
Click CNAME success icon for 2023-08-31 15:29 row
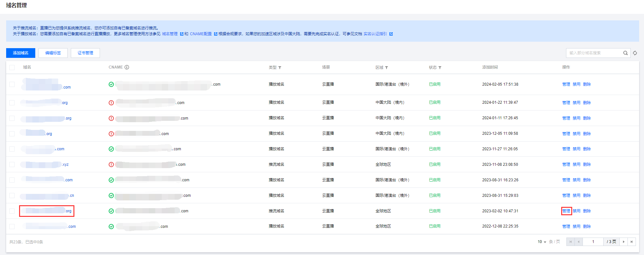click(111, 196)
